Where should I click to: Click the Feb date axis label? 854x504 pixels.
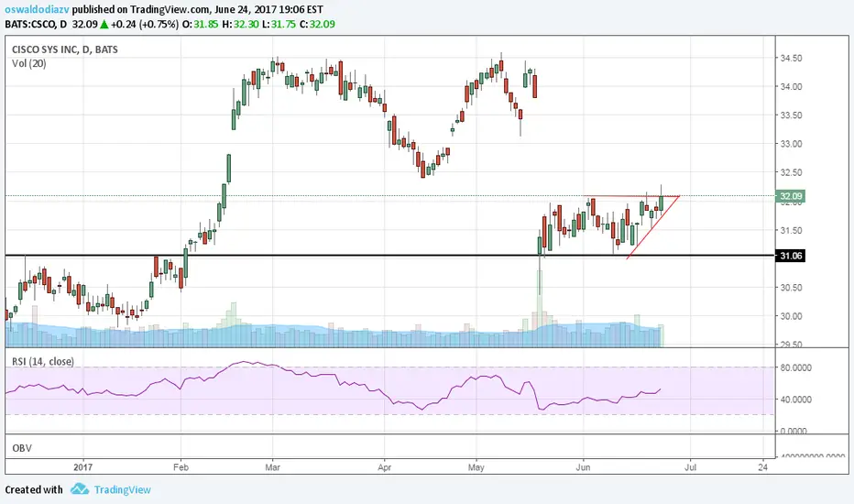[181, 467]
